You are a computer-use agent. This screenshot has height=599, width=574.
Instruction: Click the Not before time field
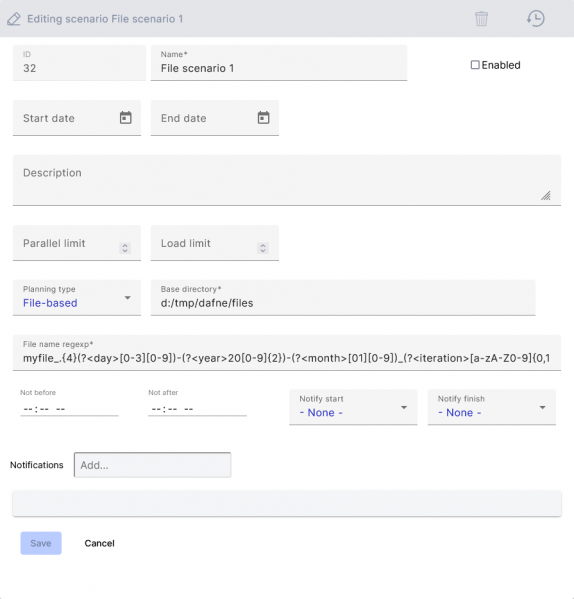[69, 409]
